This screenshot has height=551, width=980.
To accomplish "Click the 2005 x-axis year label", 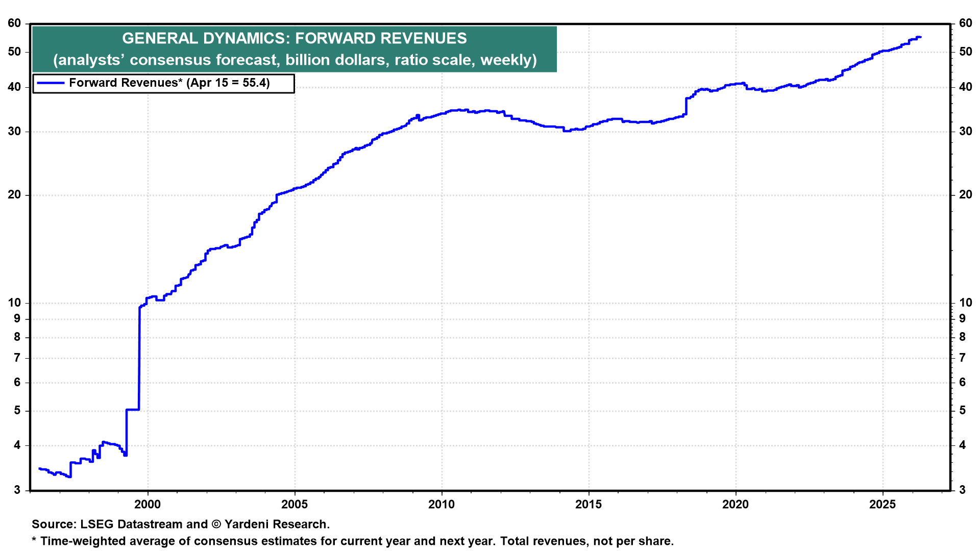I will [295, 505].
